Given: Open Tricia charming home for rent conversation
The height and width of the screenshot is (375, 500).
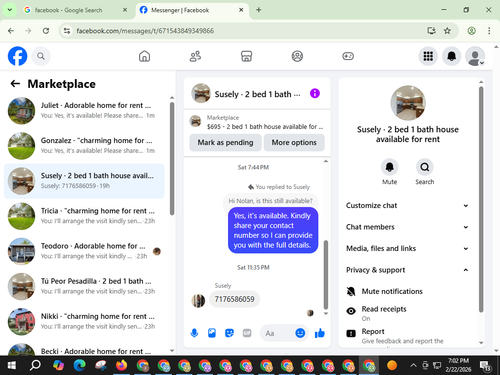Looking at the screenshot, I should click(x=84, y=216).
